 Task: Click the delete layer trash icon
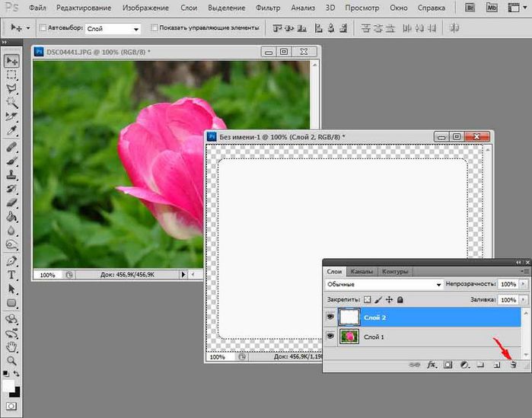(x=513, y=365)
